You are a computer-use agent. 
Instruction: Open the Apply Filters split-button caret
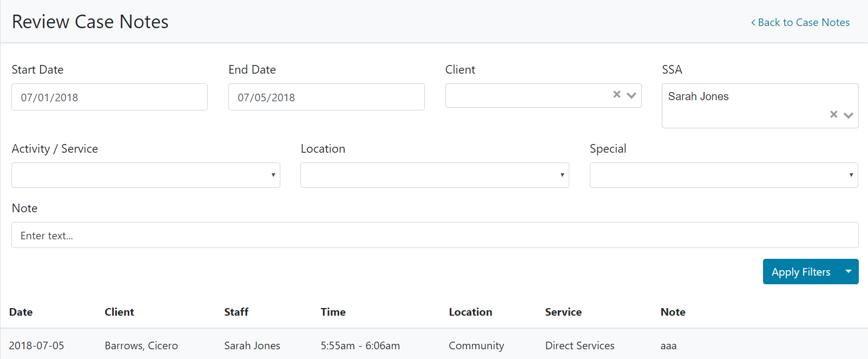click(848, 271)
